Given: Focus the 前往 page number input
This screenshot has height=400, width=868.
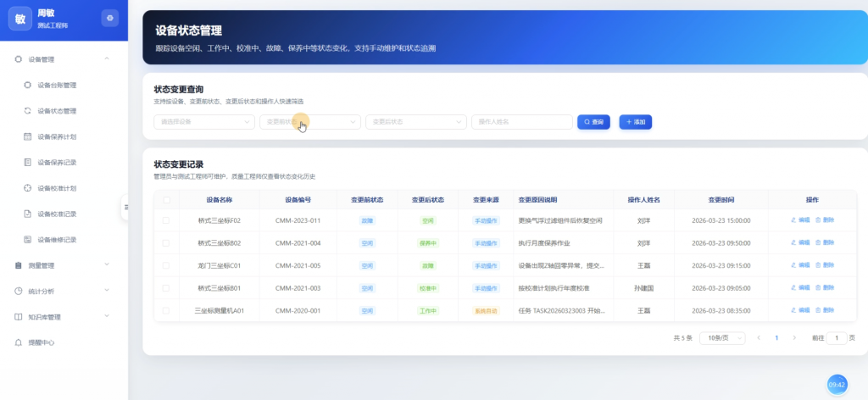Looking at the screenshot, I should click(x=837, y=337).
